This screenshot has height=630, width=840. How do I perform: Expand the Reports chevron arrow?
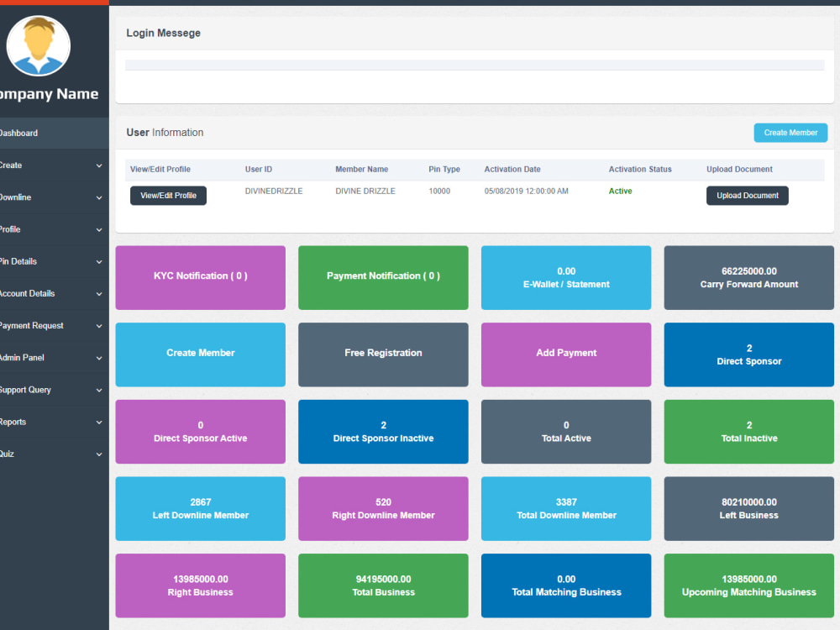click(x=99, y=423)
